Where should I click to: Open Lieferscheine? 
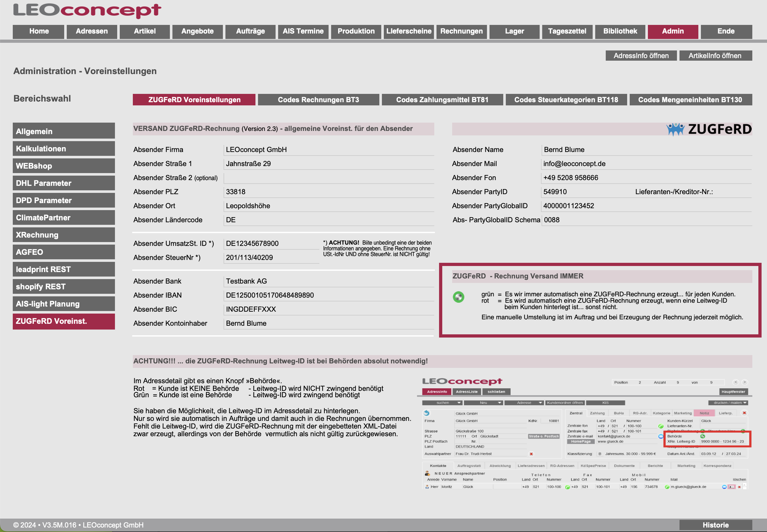click(409, 31)
